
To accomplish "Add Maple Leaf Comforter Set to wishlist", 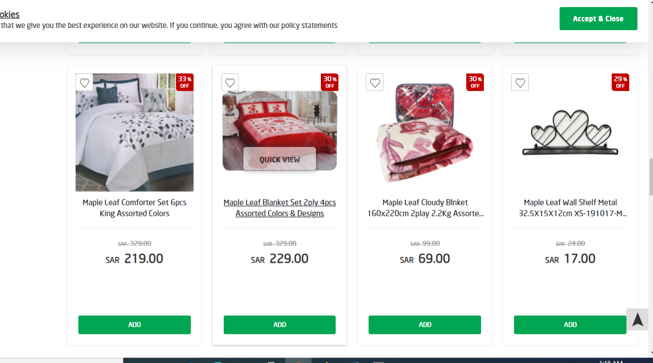I will [85, 82].
